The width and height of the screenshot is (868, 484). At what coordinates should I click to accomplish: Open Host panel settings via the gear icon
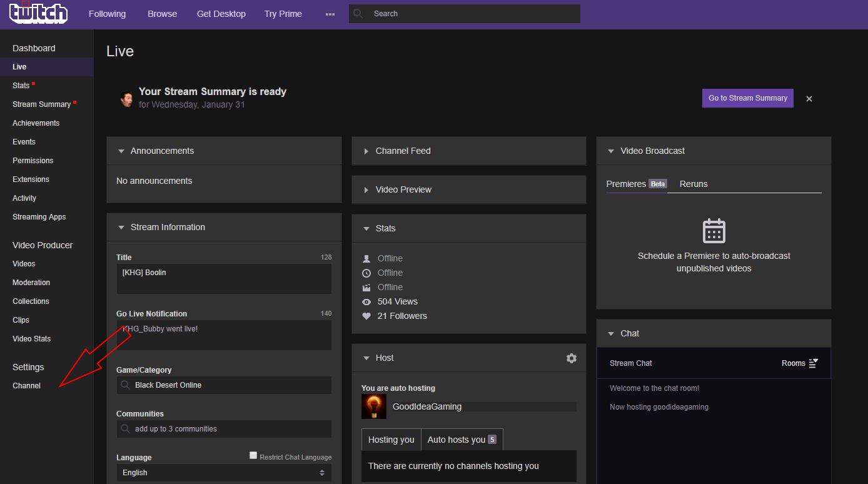(571, 358)
